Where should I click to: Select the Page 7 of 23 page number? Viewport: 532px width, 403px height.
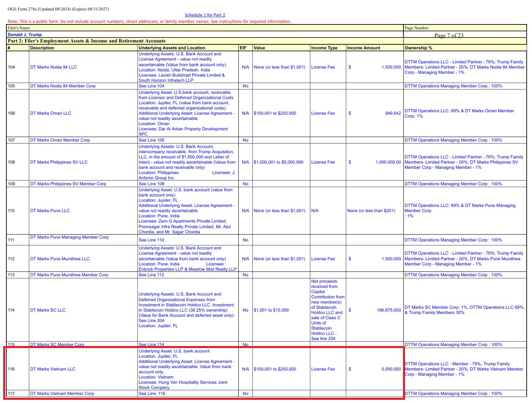(449, 35)
